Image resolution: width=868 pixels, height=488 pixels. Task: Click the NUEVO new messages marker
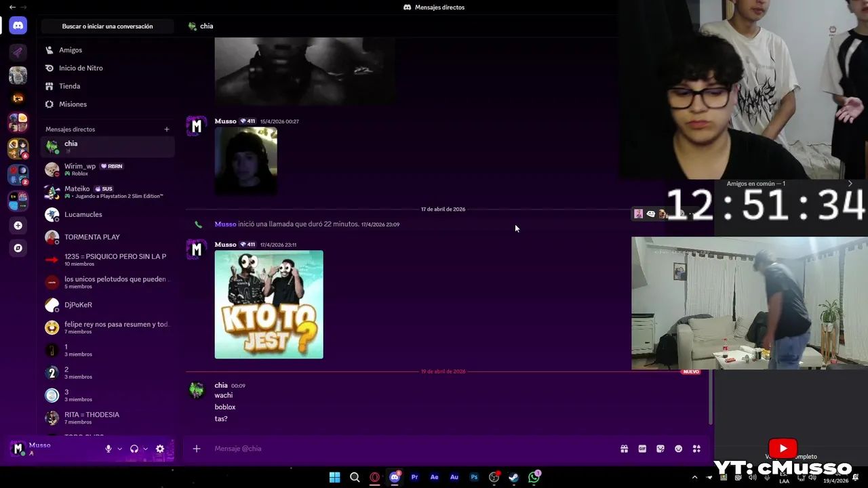pyautogui.click(x=691, y=371)
